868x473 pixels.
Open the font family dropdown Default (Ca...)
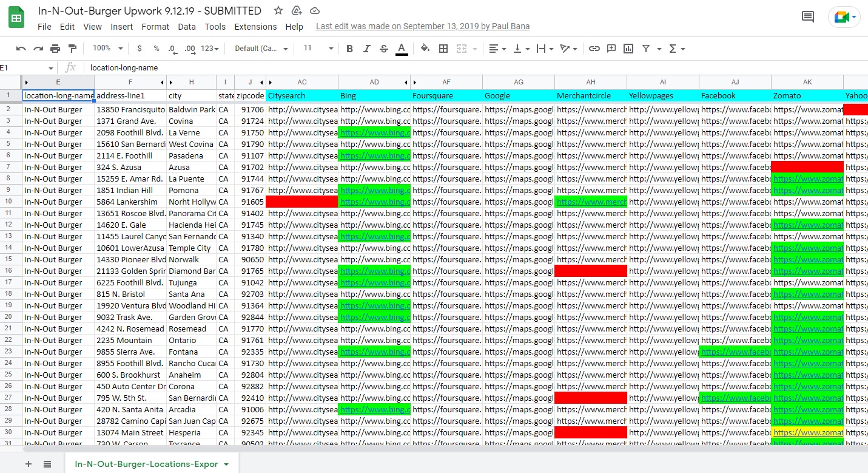(x=261, y=49)
